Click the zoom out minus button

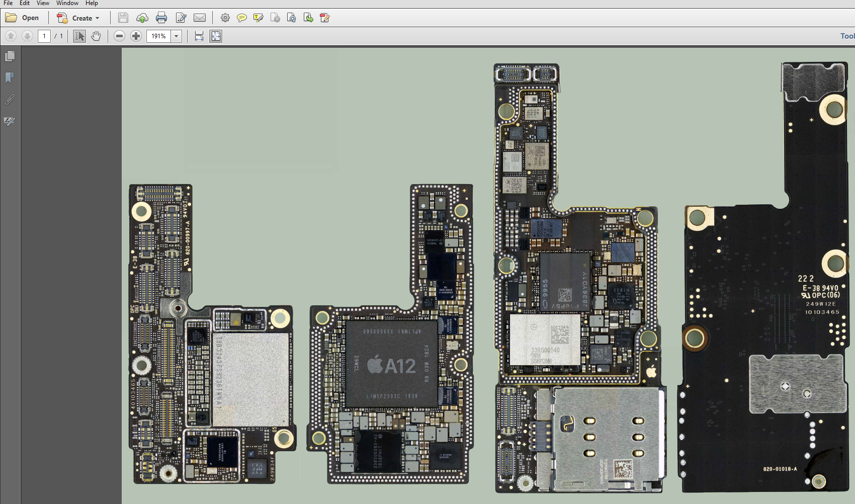click(119, 36)
